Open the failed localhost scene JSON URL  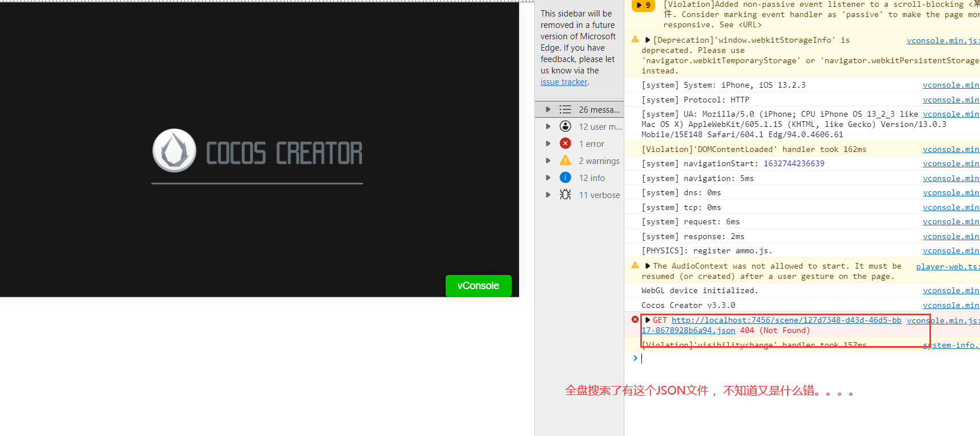tap(786, 320)
